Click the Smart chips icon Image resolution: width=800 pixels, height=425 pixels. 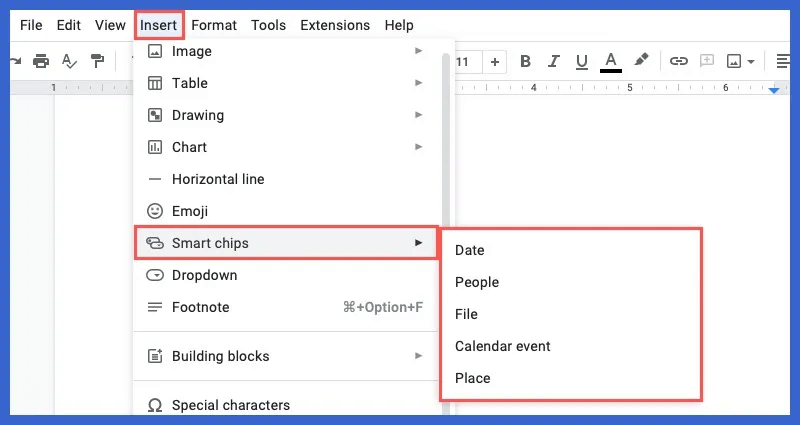(155, 243)
